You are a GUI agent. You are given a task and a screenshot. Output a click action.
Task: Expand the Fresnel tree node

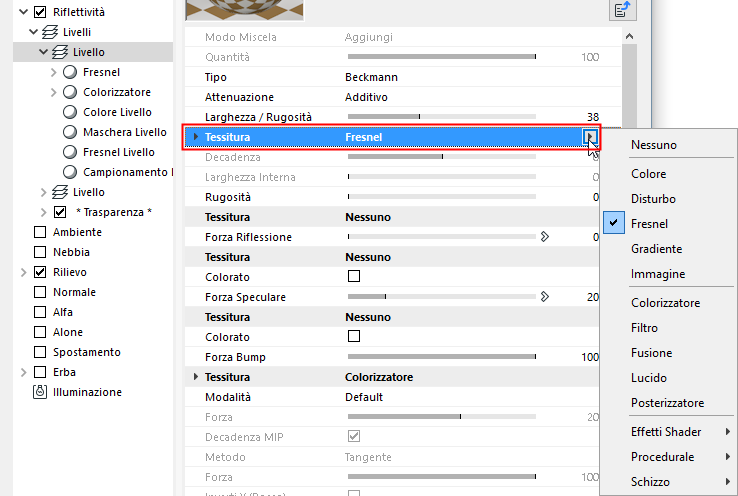pyautogui.click(x=53, y=72)
